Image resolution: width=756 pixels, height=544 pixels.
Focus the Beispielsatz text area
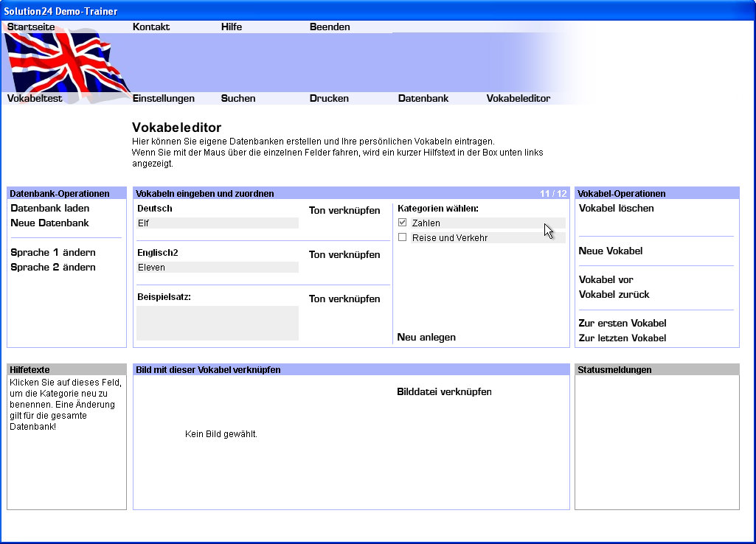(218, 323)
